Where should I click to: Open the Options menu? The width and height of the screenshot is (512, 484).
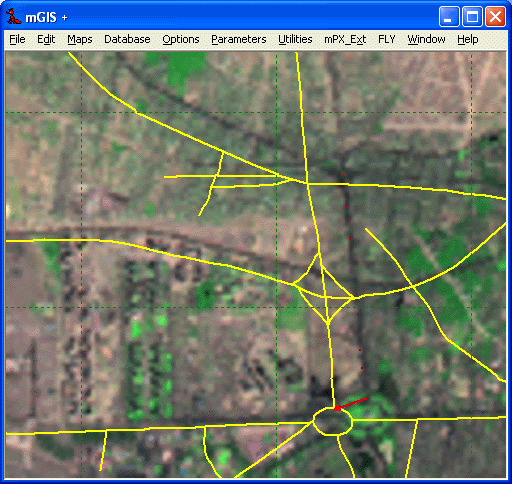click(x=181, y=39)
